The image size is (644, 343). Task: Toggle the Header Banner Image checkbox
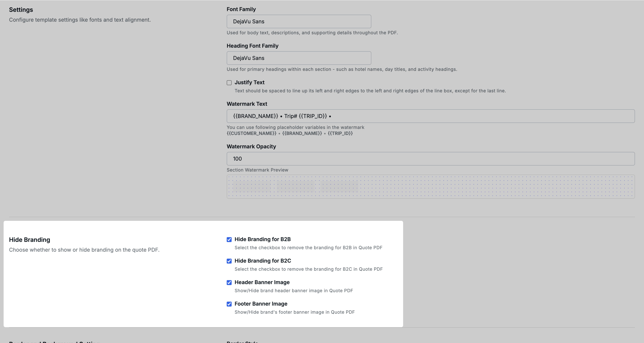[229, 283]
